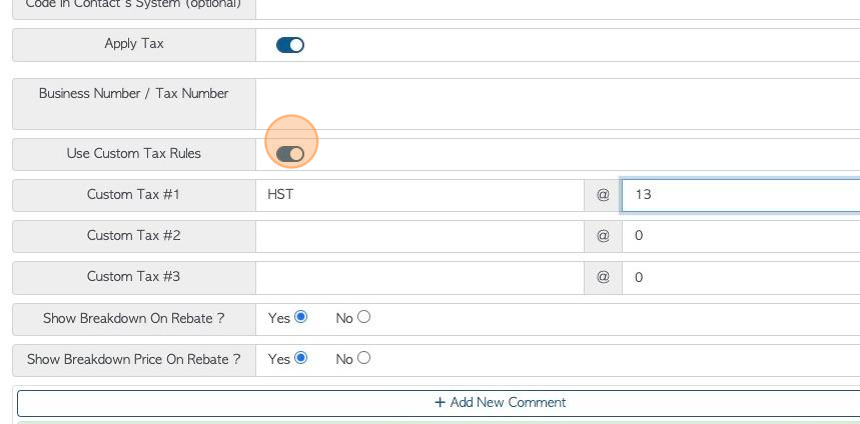This screenshot has height=424, width=860.
Task: Click the @ symbol in Custom Tax #2 row
Action: click(x=603, y=236)
